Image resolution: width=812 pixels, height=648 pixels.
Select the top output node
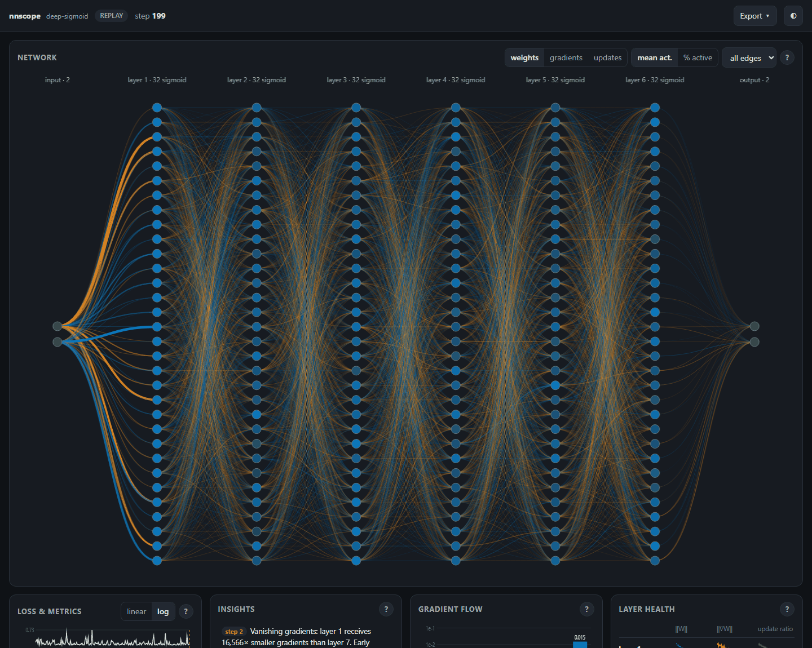pos(754,326)
